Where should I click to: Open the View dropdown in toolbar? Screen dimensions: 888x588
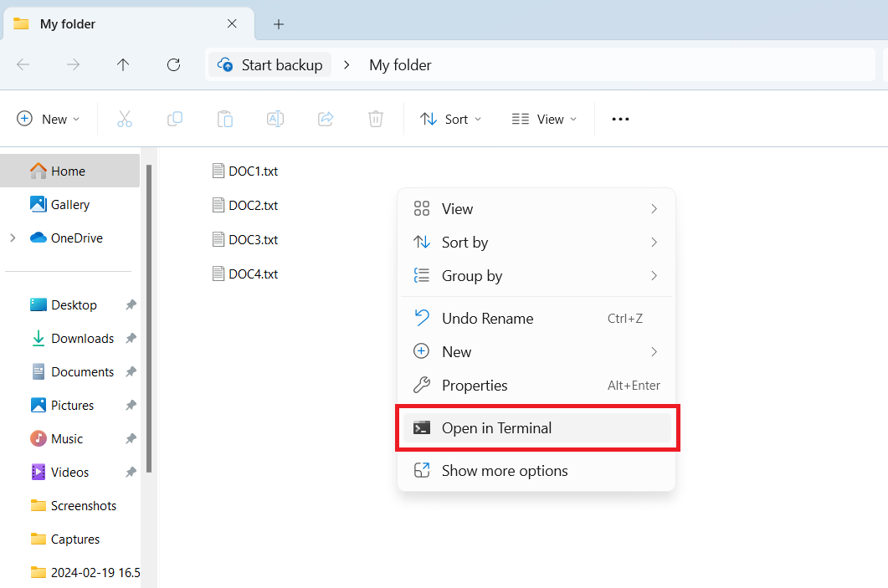544,119
